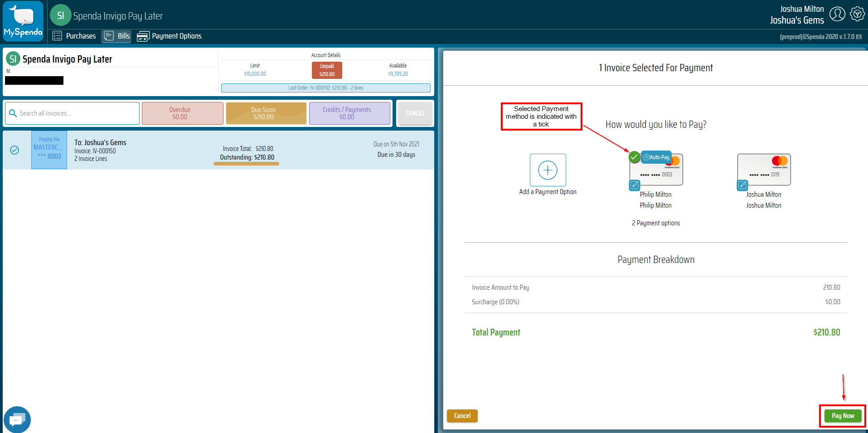The image size is (868, 433).
Task: Select the Mastercard ending 0003
Action: tap(656, 170)
